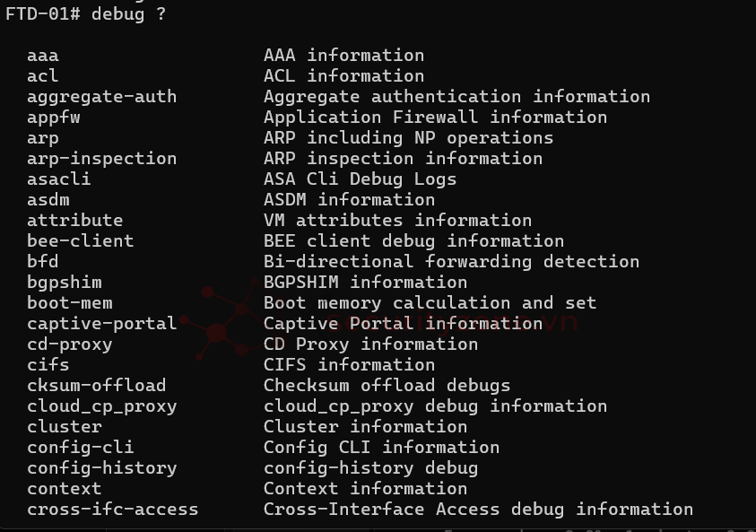Screen dimensions: 756x532
Task: Click the 'aggregate-auth' keyword
Action: [x=101, y=97]
